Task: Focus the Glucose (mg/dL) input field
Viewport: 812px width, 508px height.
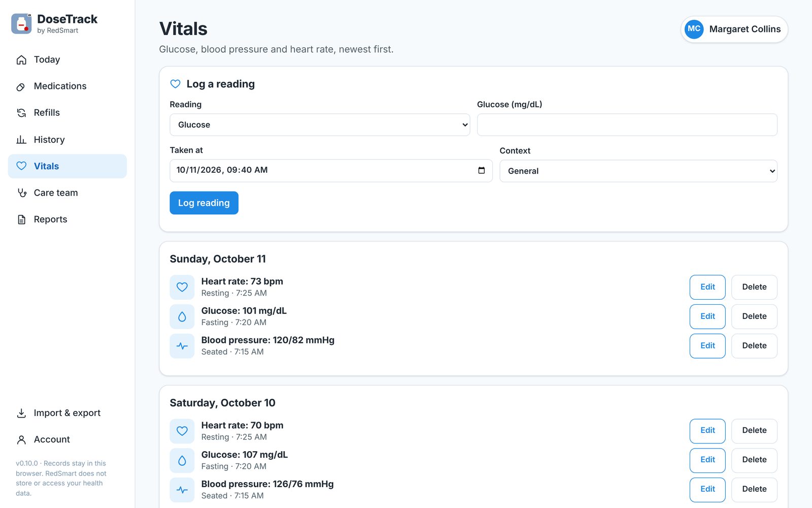Action: click(627, 125)
